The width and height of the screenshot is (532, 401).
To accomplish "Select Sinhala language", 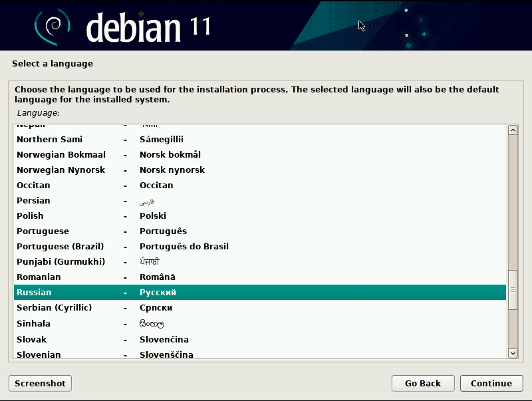I will pyautogui.click(x=260, y=323).
